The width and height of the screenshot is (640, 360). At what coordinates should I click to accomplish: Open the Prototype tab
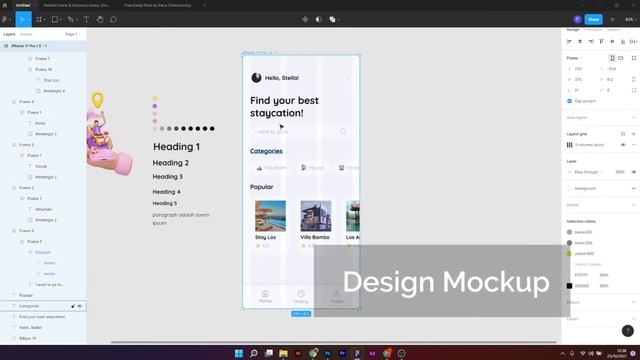(593, 30)
